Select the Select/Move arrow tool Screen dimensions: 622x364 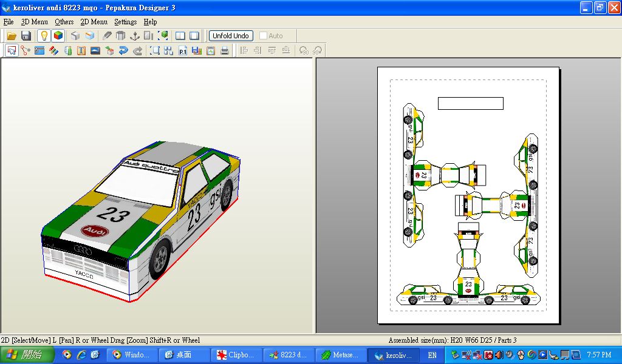pos(12,51)
